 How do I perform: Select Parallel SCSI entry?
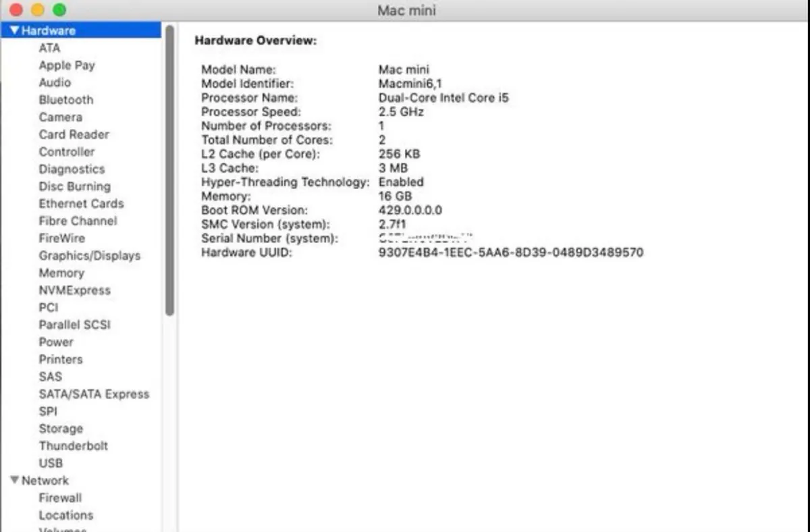pyautogui.click(x=74, y=325)
